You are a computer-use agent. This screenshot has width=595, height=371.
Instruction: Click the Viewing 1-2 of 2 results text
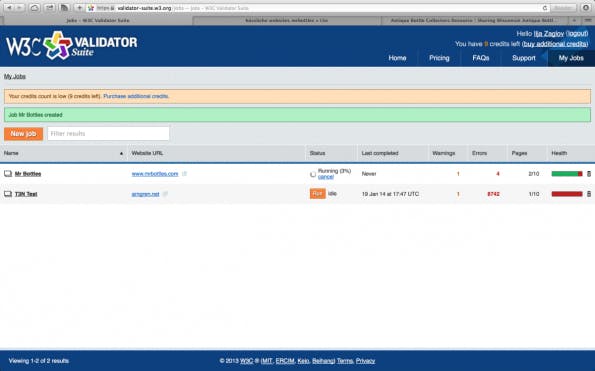[39, 361]
